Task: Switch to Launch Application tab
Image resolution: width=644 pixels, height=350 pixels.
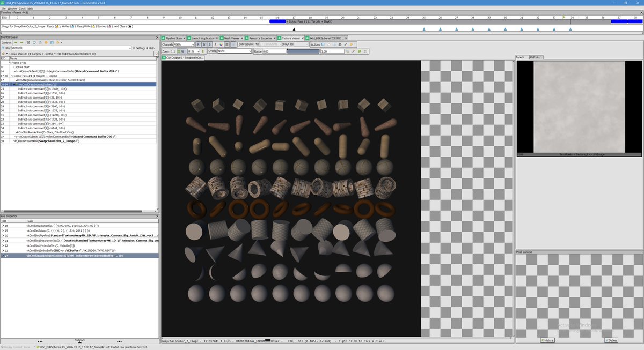Action: [x=202, y=38]
